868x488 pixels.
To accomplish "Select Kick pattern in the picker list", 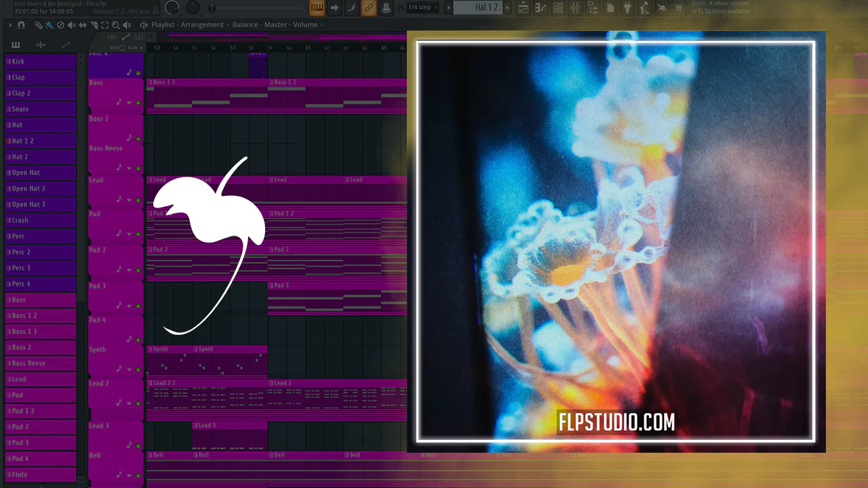I will pos(41,62).
